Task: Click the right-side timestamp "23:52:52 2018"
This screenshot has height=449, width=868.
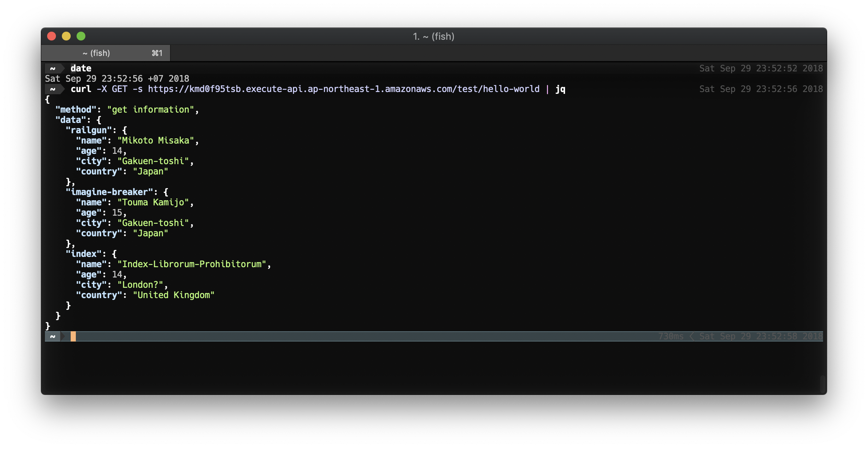Action: tap(789, 68)
